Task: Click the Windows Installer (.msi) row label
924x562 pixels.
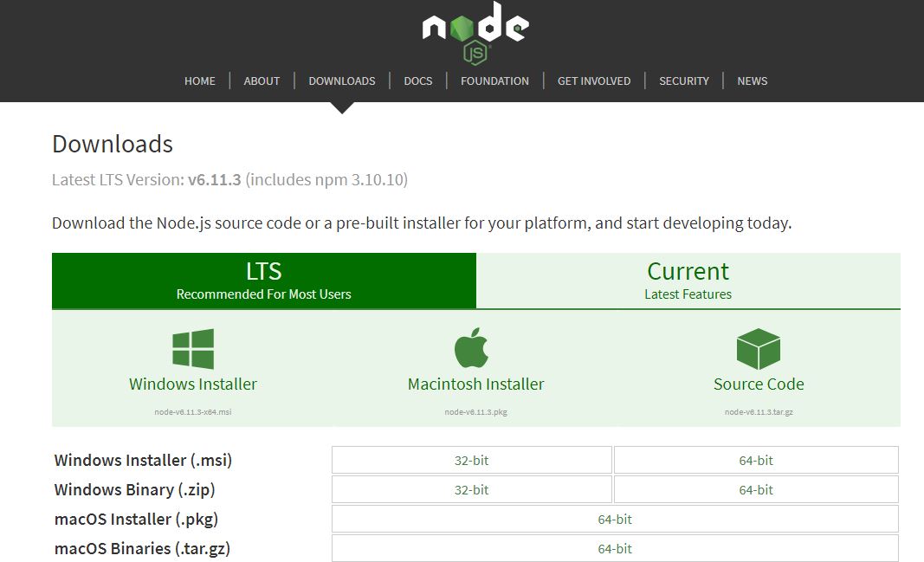Action: [x=143, y=460]
